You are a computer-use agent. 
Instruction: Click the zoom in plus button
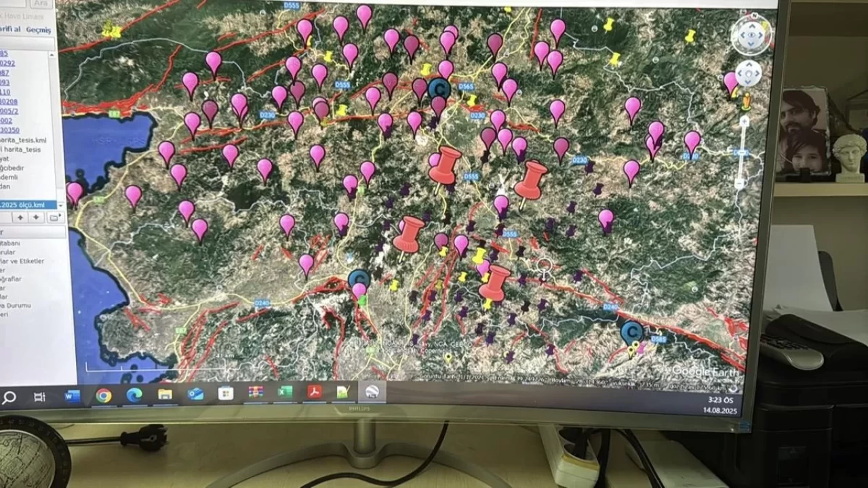(744, 122)
